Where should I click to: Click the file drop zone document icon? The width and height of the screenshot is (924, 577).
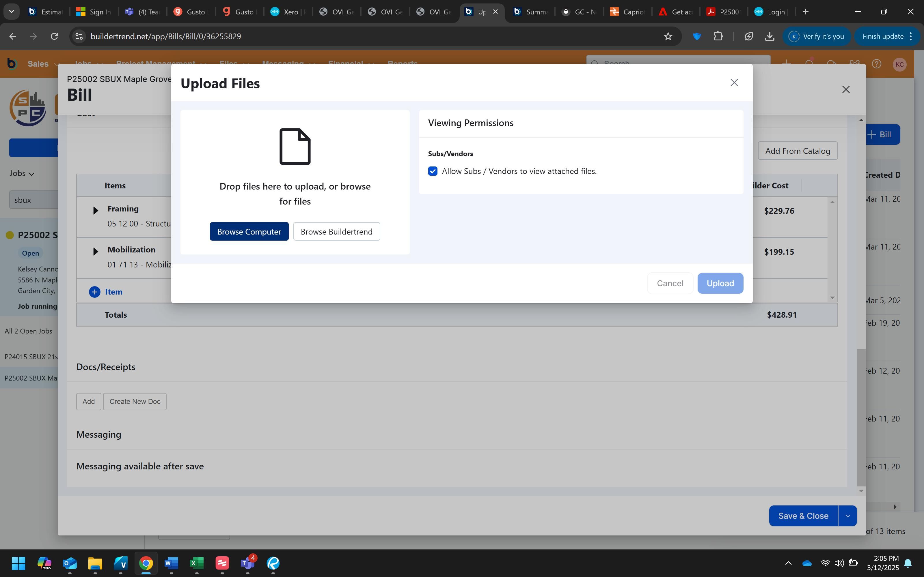tap(295, 147)
